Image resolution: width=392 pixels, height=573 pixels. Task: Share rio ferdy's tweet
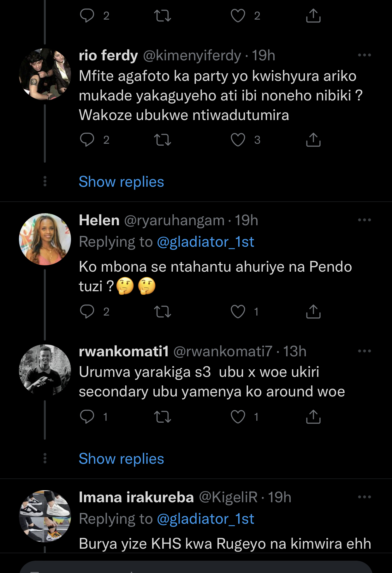(313, 140)
